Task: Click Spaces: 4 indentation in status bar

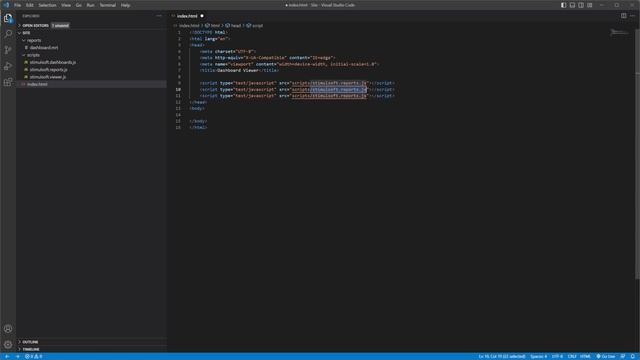Action: pos(538,356)
